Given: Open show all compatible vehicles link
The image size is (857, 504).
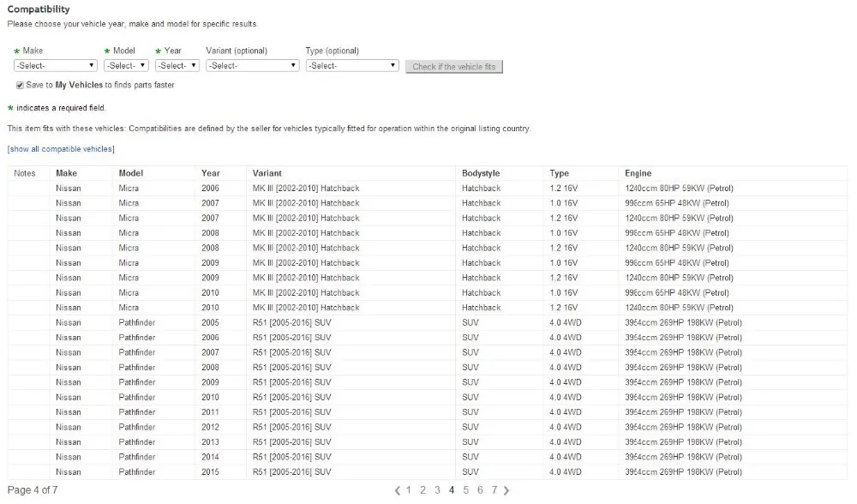Looking at the screenshot, I should point(61,148).
